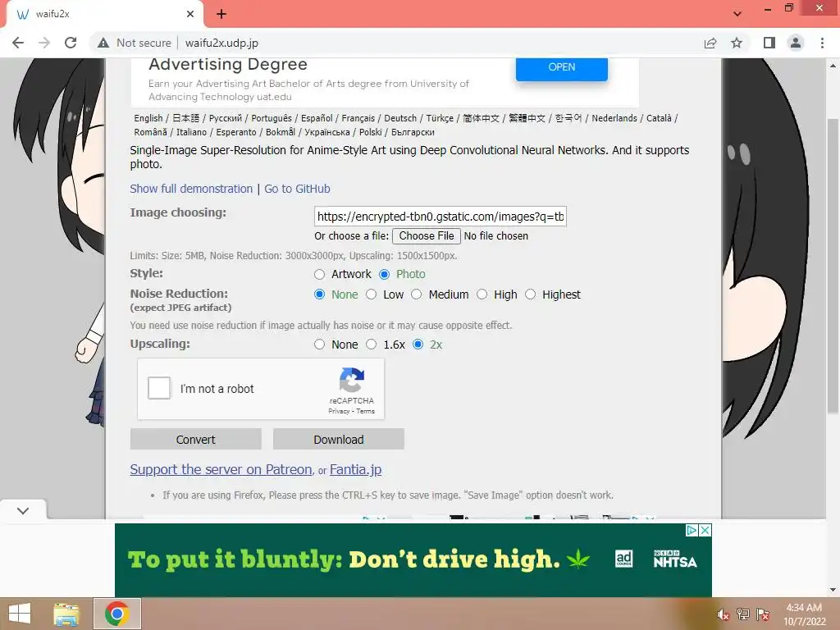840x630 pixels.
Task: Open File Explorer from the taskbar
Action: click(66, 614)
